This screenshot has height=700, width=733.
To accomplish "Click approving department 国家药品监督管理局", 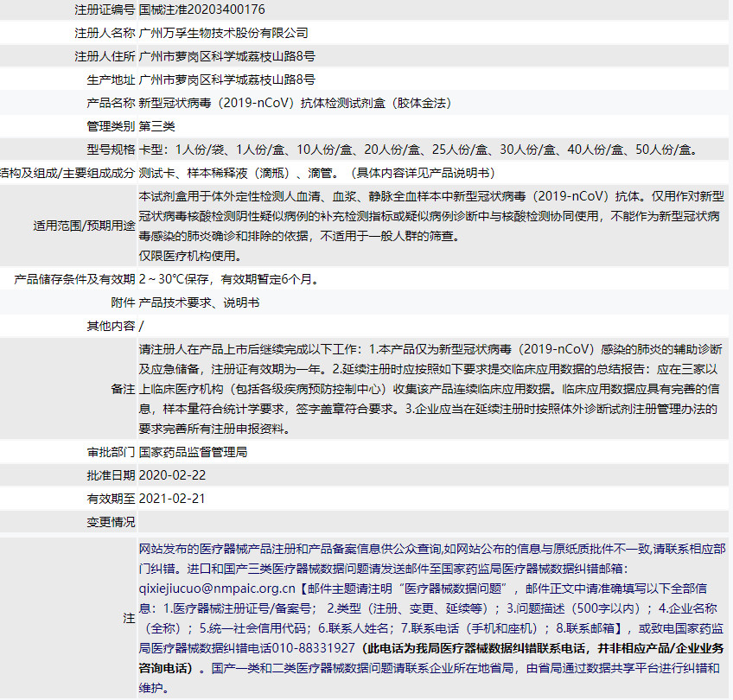I will tap(193, 452).
